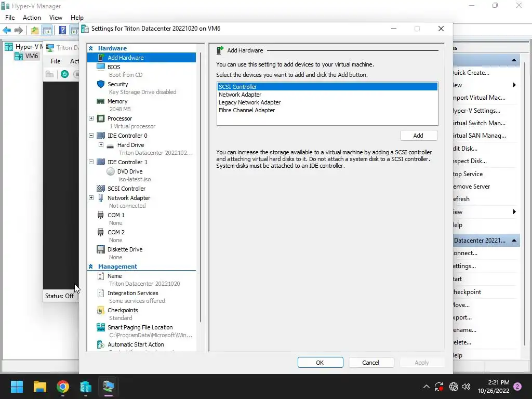Image resolution: width=532 pixels, height=399 pixels.
Task: Click the Add button
Action: pyautogui.click(x=419, y=136)
